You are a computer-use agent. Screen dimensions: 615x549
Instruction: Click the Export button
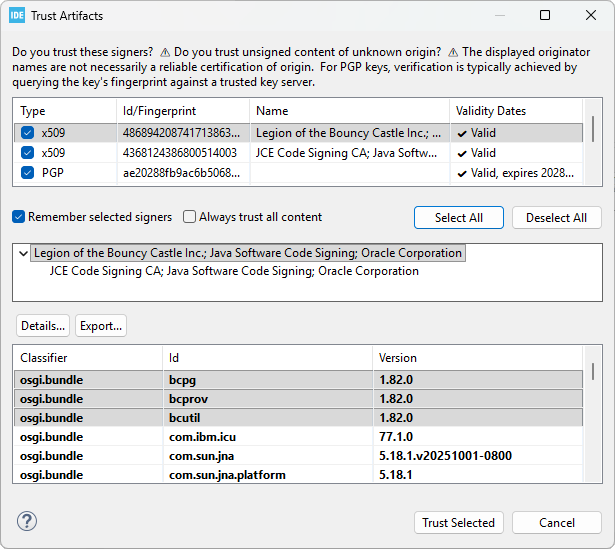[101, 326]
